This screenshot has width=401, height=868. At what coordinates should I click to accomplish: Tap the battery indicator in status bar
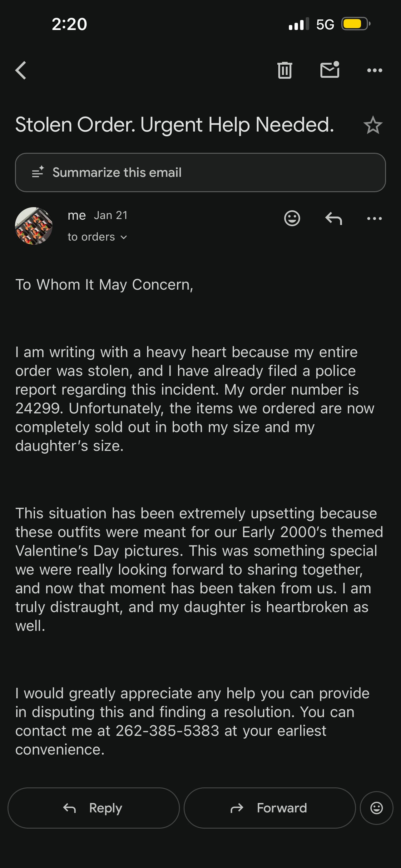(355, 24)
